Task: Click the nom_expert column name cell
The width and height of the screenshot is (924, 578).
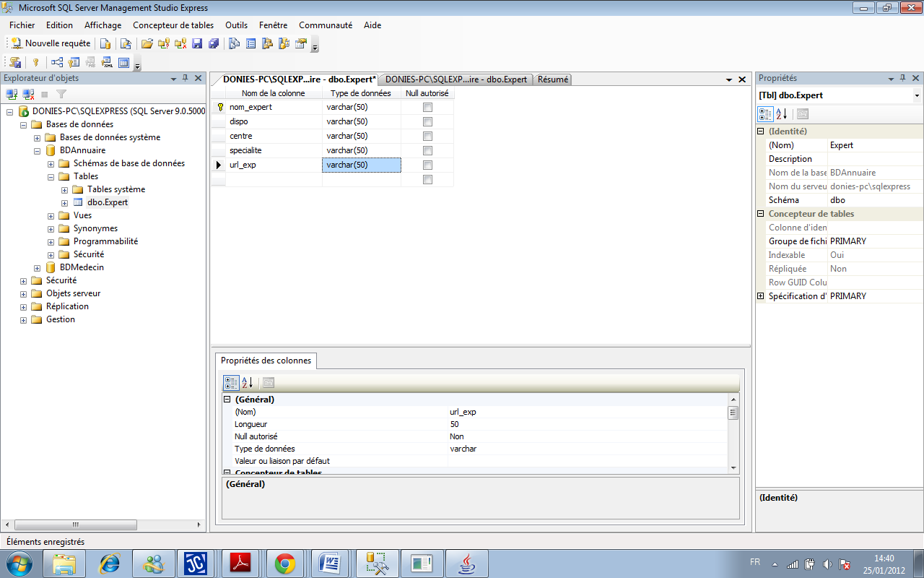Action: [274, 107]
